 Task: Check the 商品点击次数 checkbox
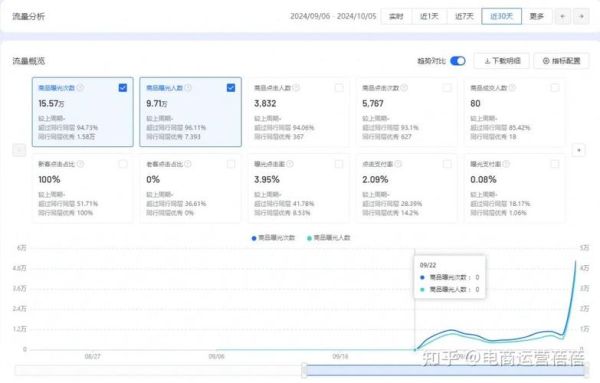pos(447,88)
